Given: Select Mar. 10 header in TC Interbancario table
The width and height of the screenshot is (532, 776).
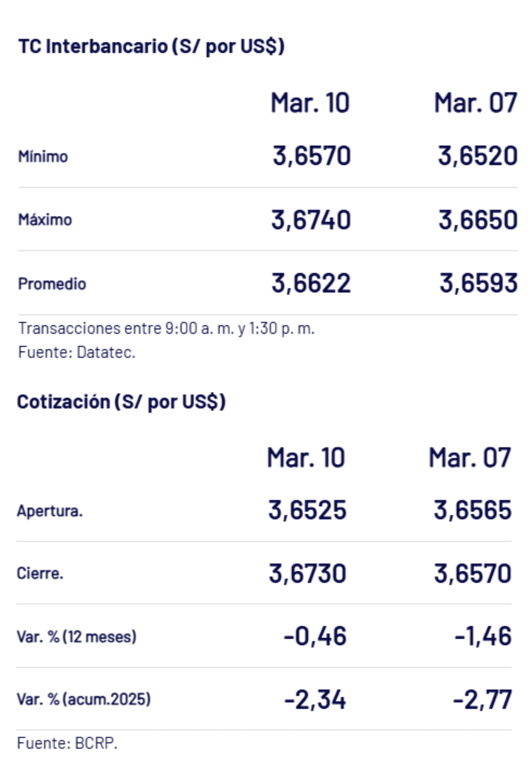Looking at the screenshot, I should 310,103.
